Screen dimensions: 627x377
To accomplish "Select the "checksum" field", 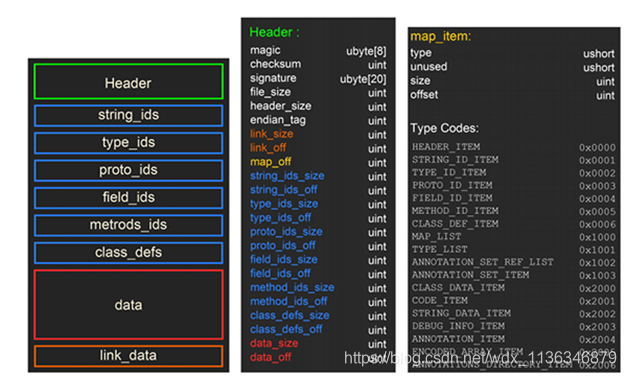I will point(276,64).
